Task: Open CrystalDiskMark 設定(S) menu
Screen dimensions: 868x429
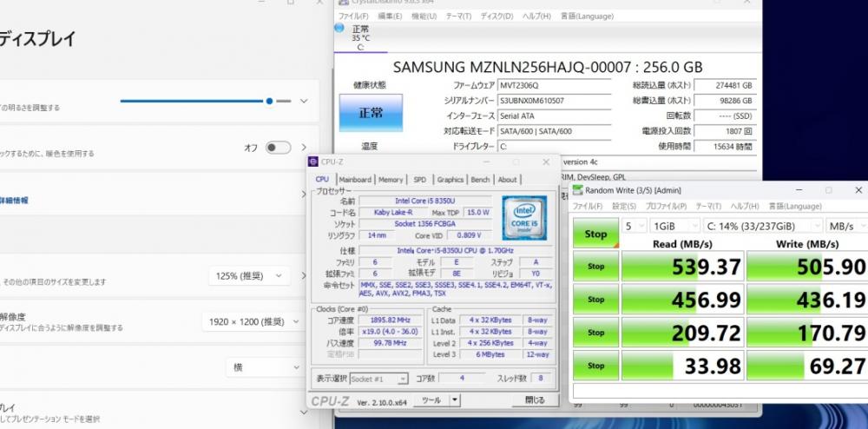Action: pyautogui.click(x=624, y=206)
